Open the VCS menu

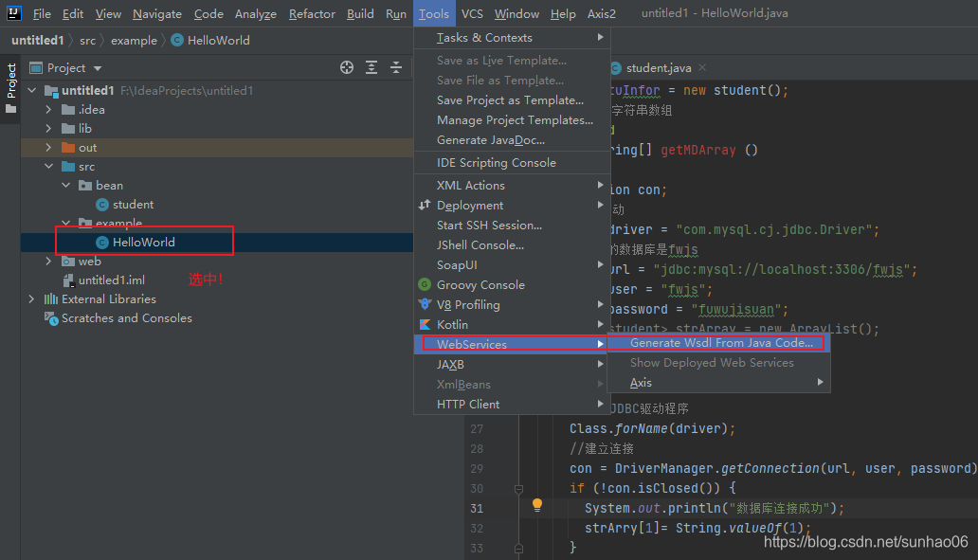472,13
